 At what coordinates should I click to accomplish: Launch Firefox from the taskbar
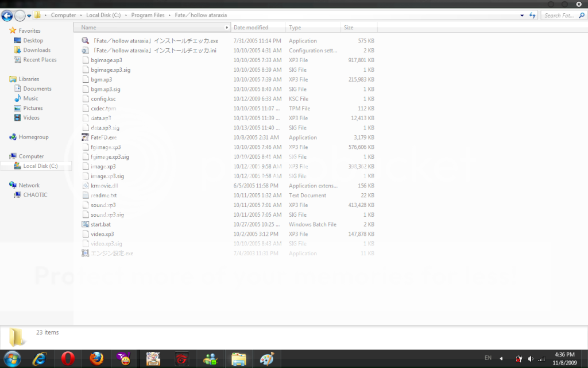tap(96, 359)
